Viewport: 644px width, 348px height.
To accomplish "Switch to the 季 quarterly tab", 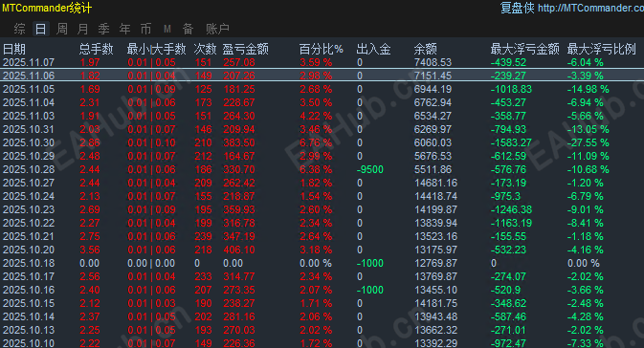I will pyautogui.click(x=104, y=29).
